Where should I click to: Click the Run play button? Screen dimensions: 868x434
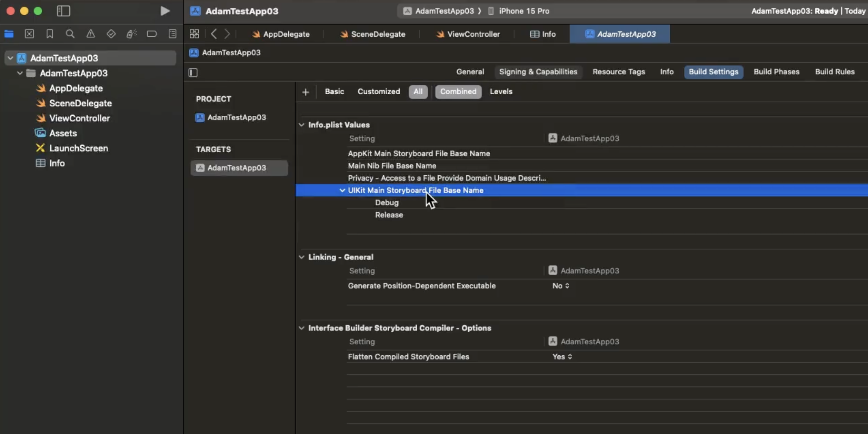165,11
